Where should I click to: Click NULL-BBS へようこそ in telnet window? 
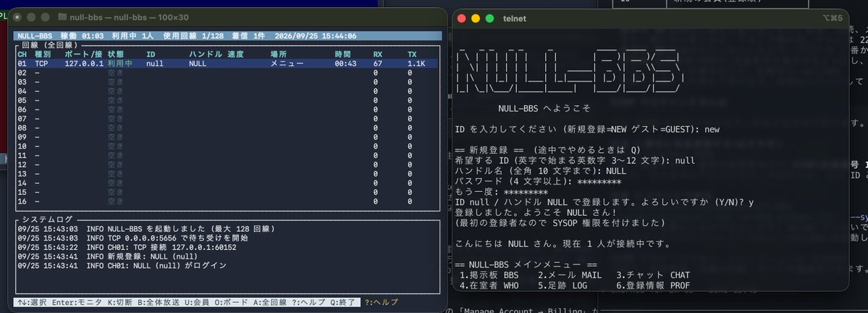(x=544, y=108)
